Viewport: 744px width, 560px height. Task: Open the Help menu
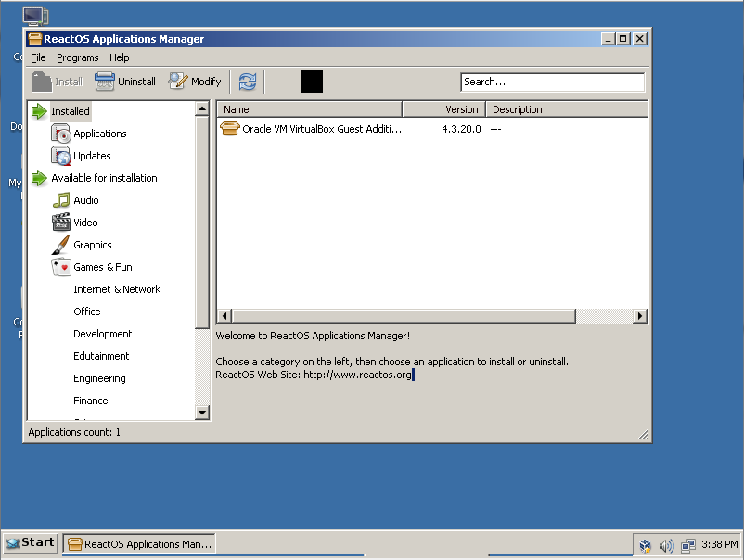click(x=119, y=57)
